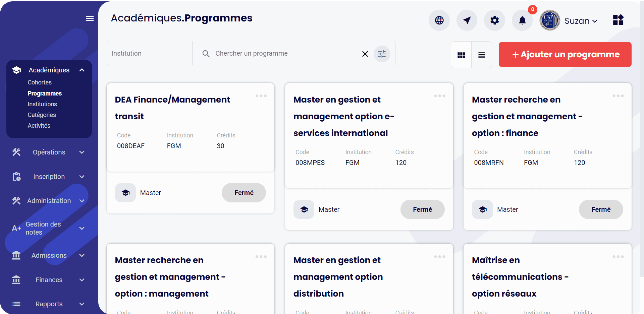Open options menu for DEA Finance/Management card
This screenshot has width=644, height=314.
(x=261, y=96)
